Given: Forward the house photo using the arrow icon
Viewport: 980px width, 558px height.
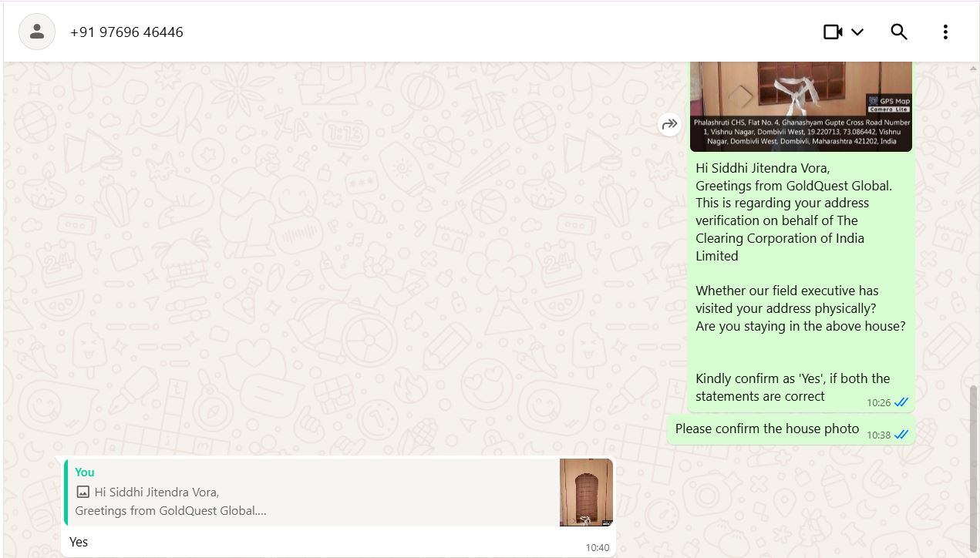Looking at the screenshot, I should click(x=669, y=124).
